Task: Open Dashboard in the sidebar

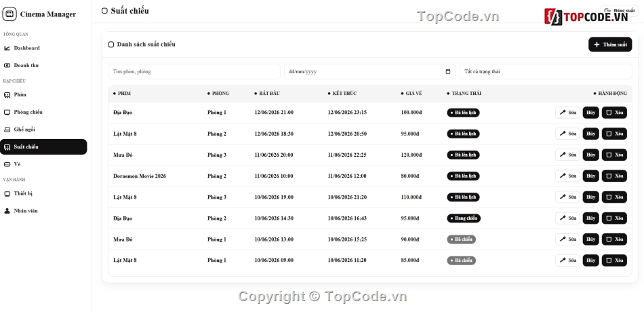Action: (43, 48)
